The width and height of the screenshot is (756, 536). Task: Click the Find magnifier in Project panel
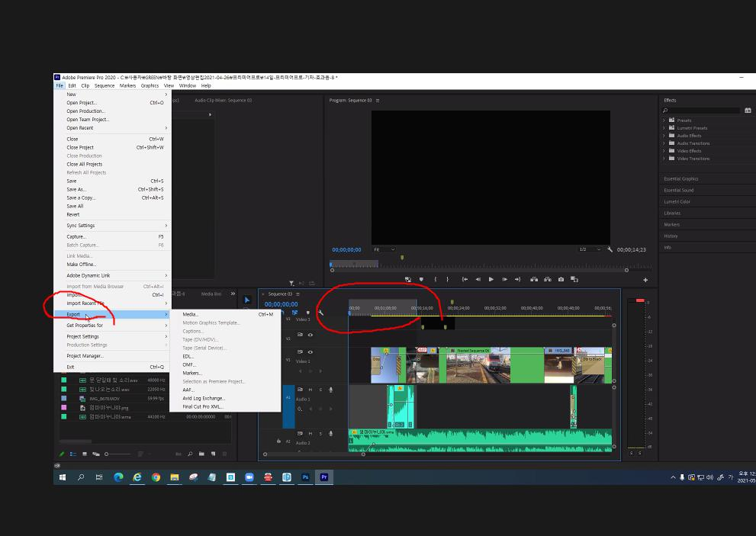coord(190,454)
